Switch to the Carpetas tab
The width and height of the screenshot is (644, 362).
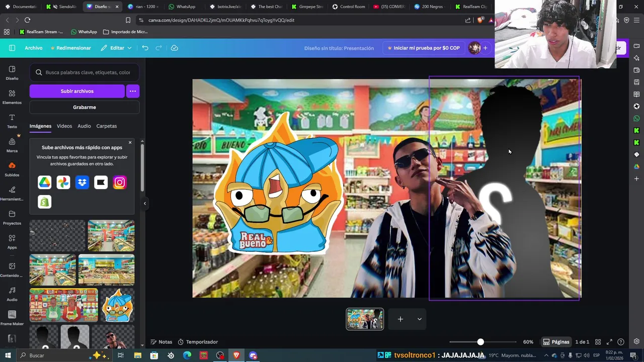pos(107,126)
